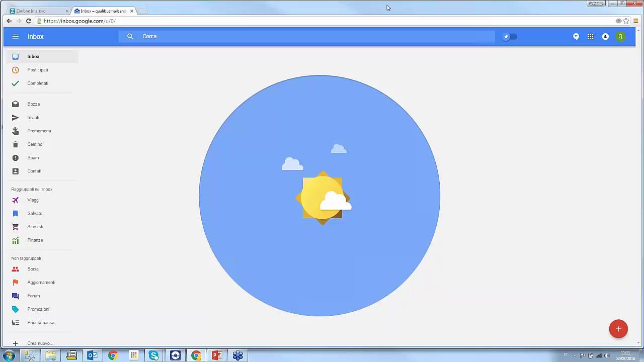Click the IT language indicator
Image resolution: width=644 pixels, height=362 pixels.
(566, 355)
